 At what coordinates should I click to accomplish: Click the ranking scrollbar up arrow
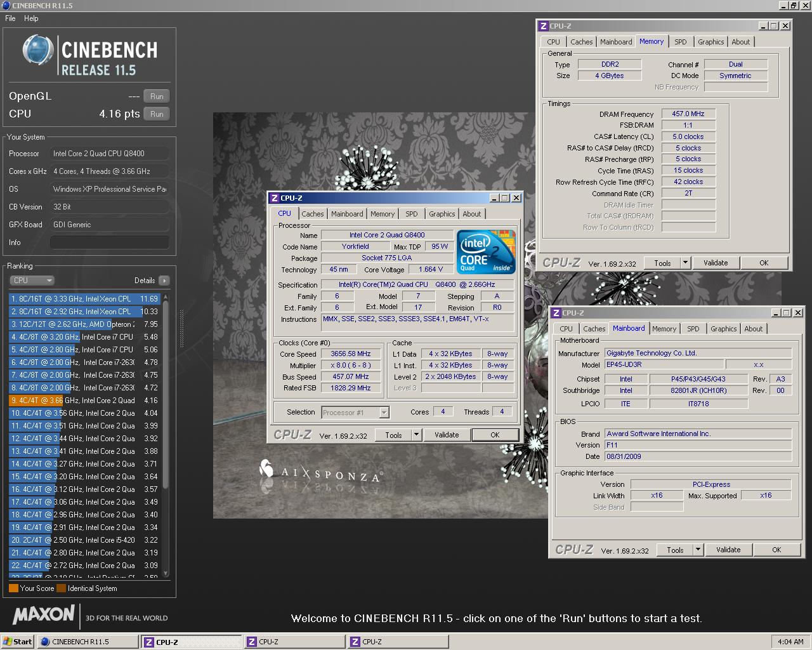[x=166, y=297]
